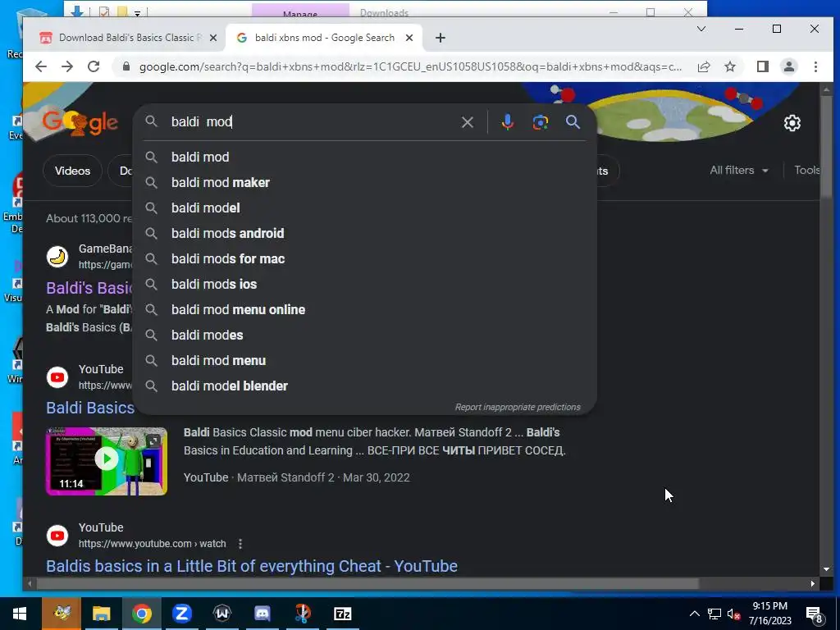Click the vertical scrollbar down arrow
This screenshot has height=630, width=840.
[x=826, y=569]
